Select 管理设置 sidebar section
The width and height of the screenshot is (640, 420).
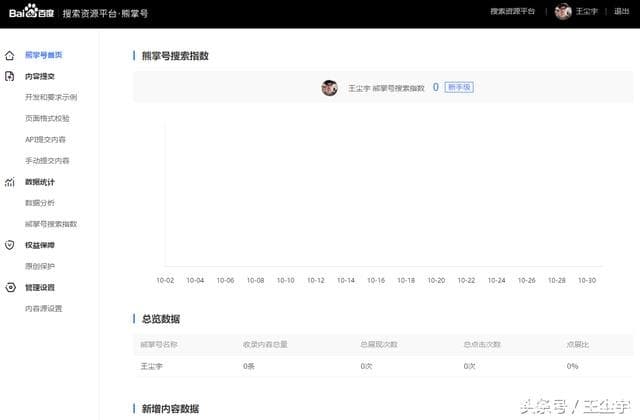40,288
